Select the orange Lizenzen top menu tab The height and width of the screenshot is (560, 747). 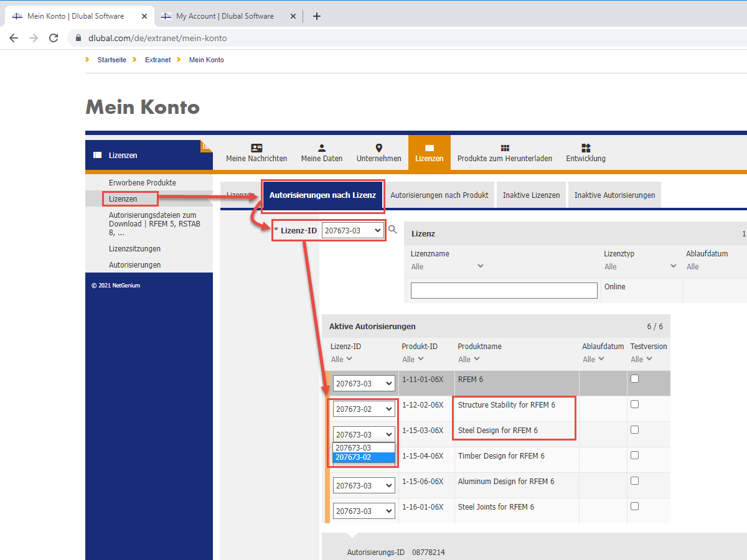pos(430,152)
